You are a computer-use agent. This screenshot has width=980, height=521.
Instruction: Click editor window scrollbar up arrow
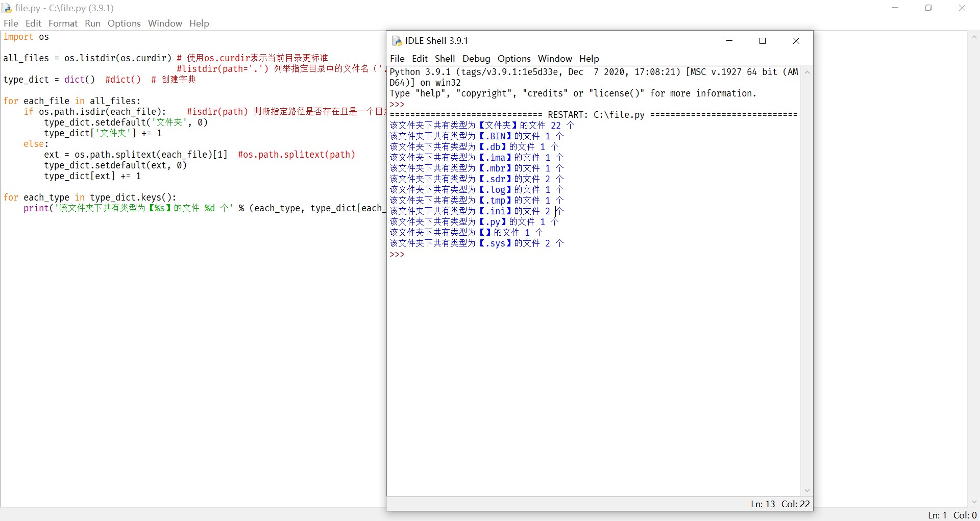[x=974, y=37]
